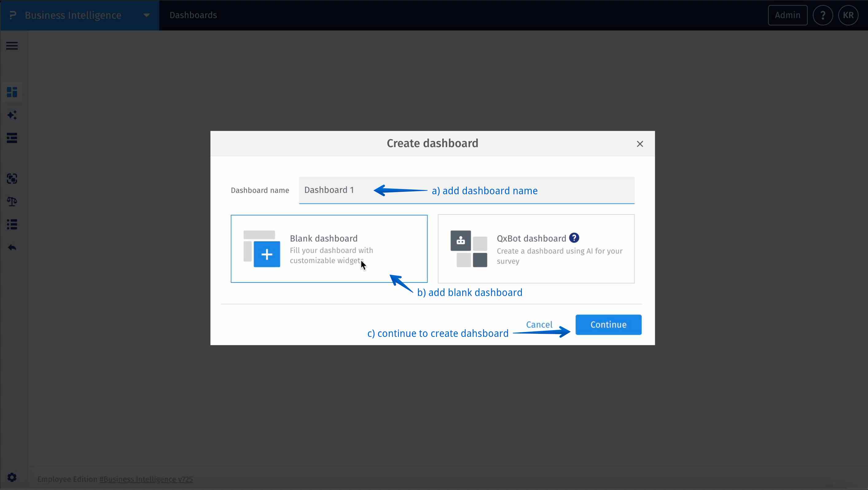Click the Business Intelligence v725 link
Viewport: 868px width, 490px height.
(146, 479)
